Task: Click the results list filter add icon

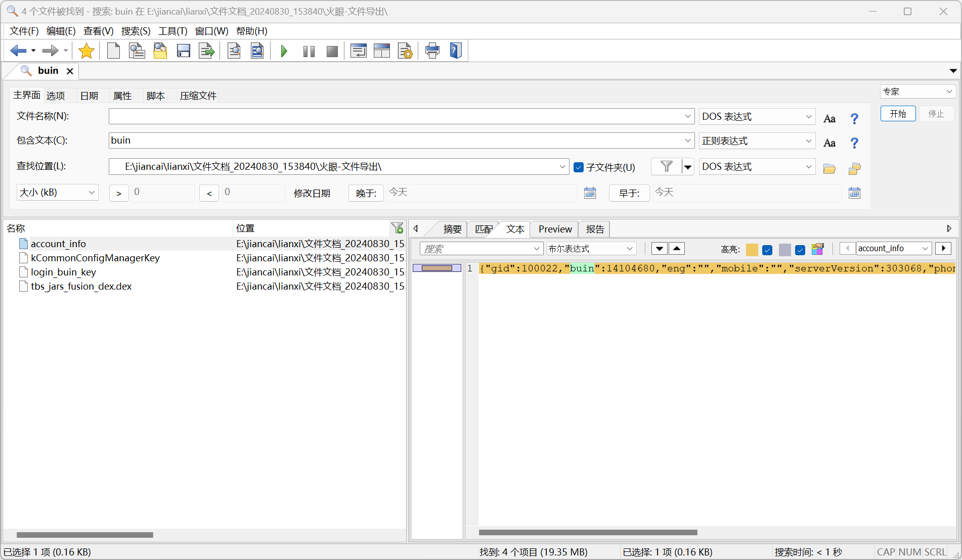Action: (x=397, y=228)
